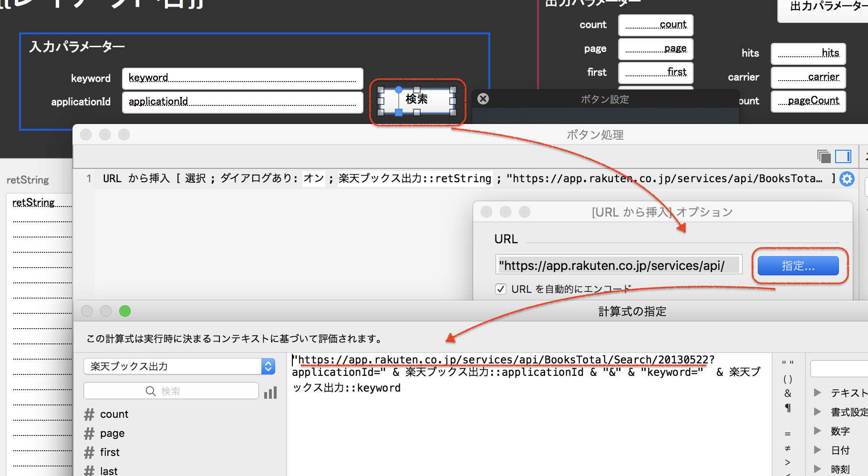Expand the 書式設定 function category
Screen dimensions: 868x476
tap(817, 412)
